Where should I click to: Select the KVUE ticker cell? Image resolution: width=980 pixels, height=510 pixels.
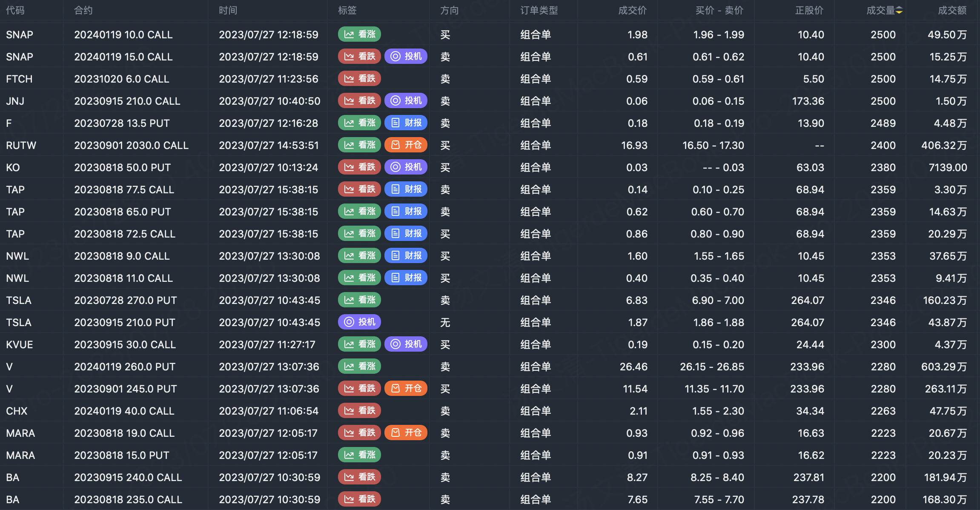coord(20,344)
